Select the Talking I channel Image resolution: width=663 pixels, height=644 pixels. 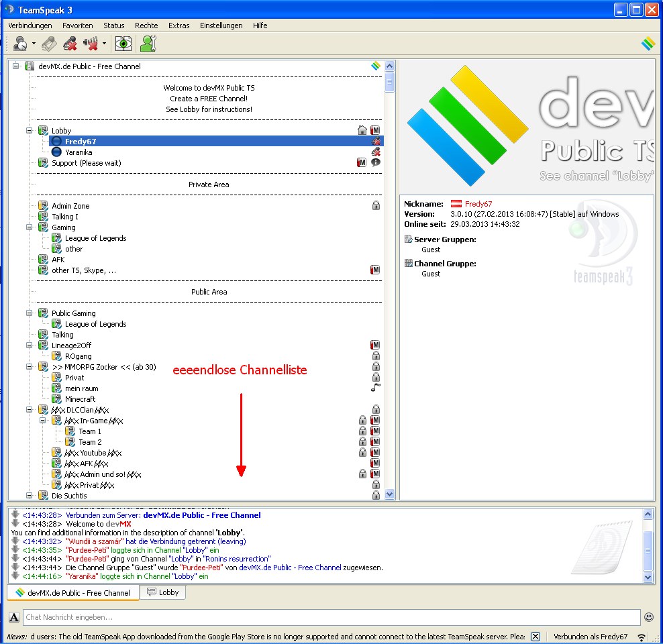tap(64, 217)
